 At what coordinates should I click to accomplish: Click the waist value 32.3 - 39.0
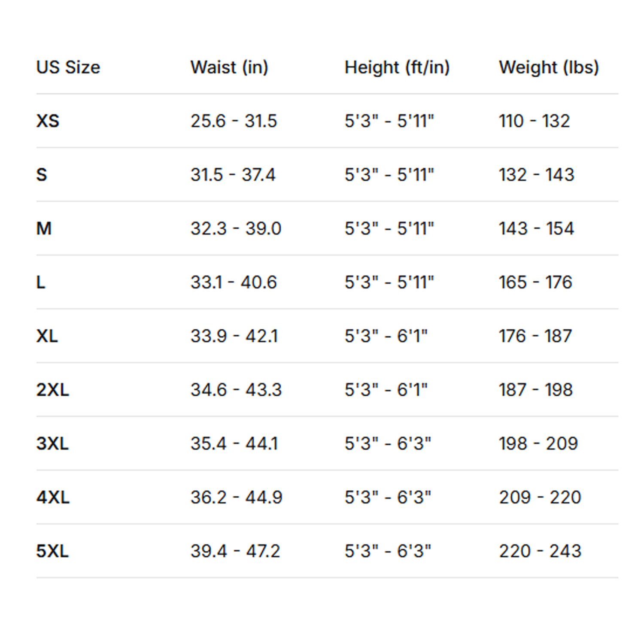tap(236, 228)
